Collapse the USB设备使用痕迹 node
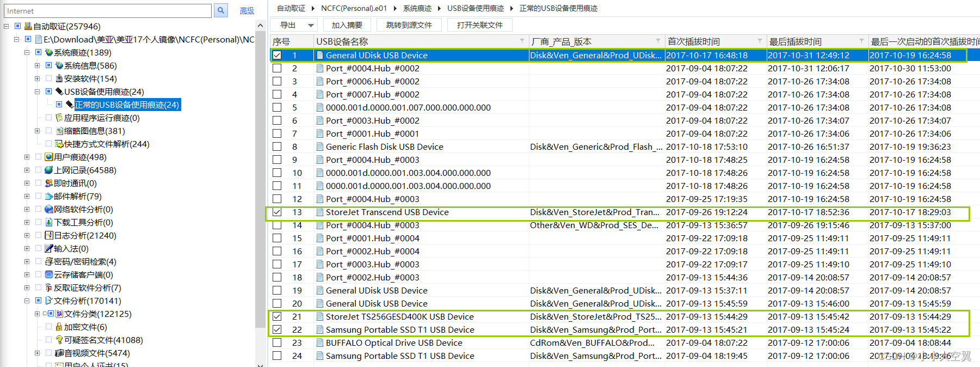 click(37, 91)
